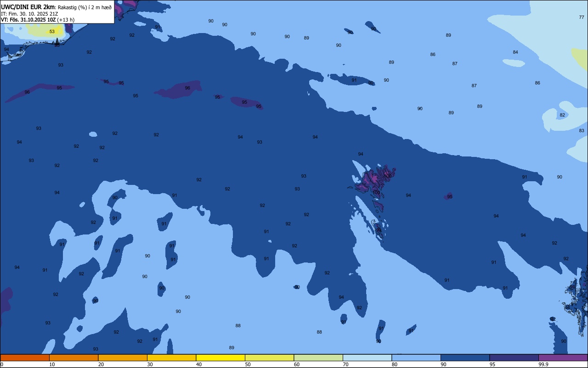Select the purple above-99.9 legend segment
This screenshot has width=588, height=368.
[x=563, y=357]
